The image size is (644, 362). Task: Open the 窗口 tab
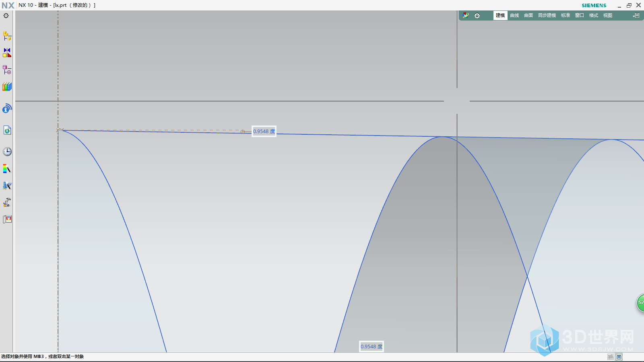pyautogui.click(x=580, y=15)
